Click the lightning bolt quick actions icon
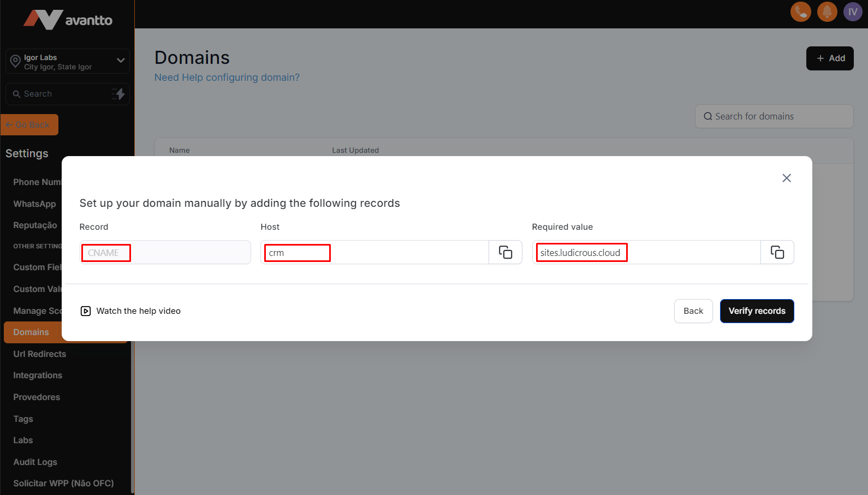868x495 pixels. [x=118, y=94]
